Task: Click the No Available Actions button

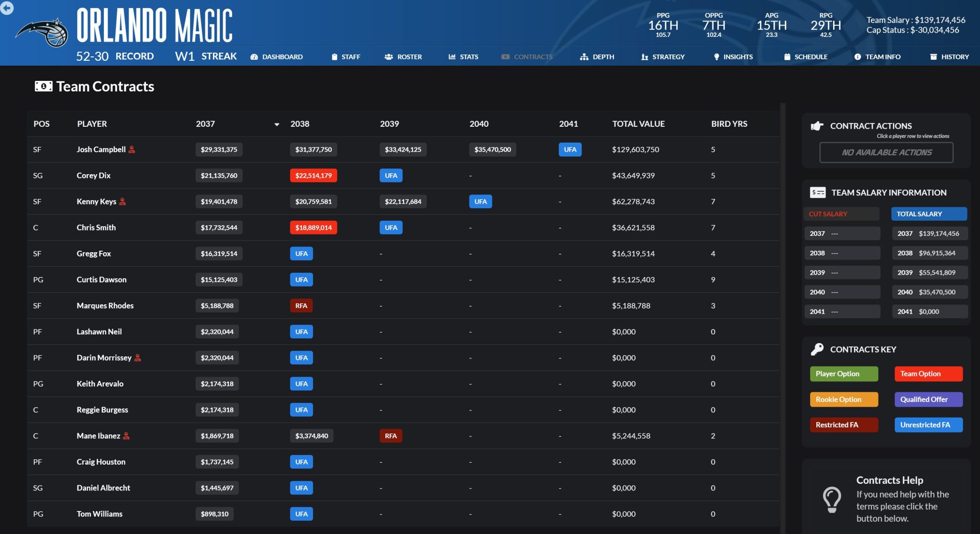Action: point(886,152)
